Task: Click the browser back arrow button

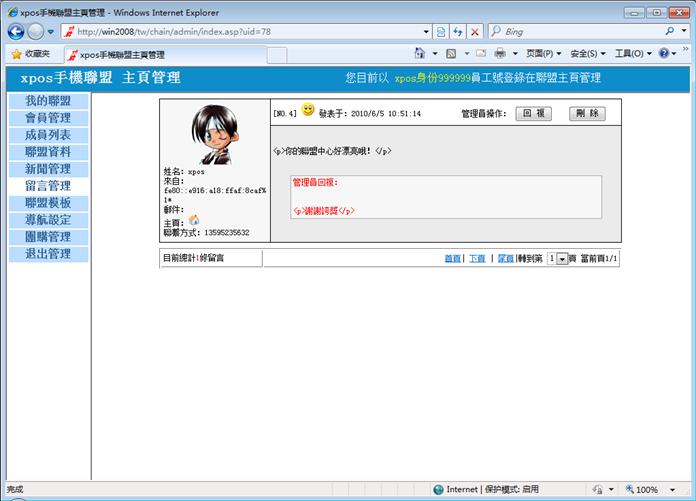Action: 17,32
